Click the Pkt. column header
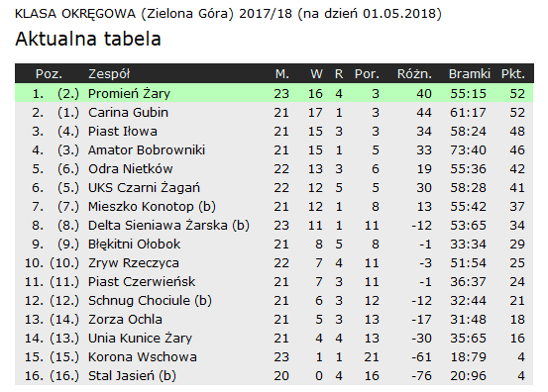548x392 pixels. (513, 74)
